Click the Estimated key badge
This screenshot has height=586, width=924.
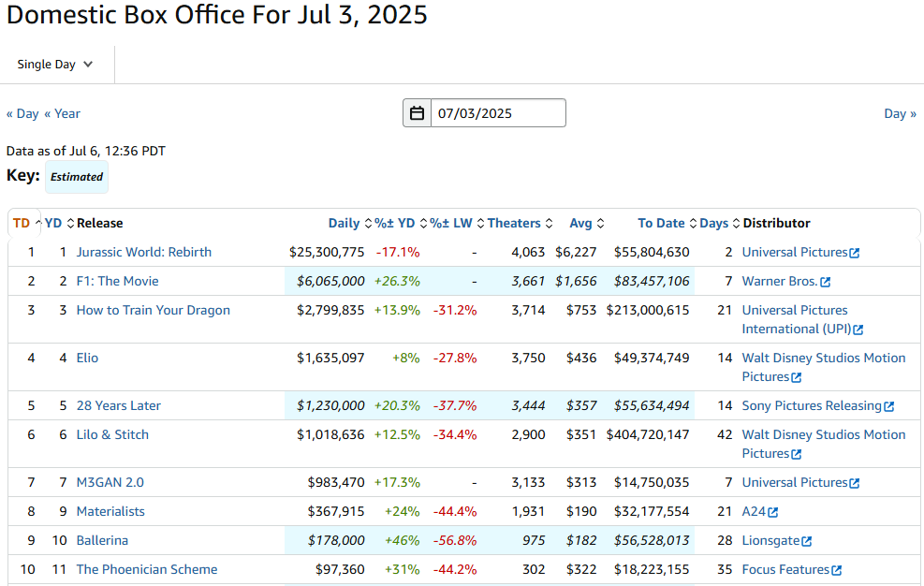77,177
